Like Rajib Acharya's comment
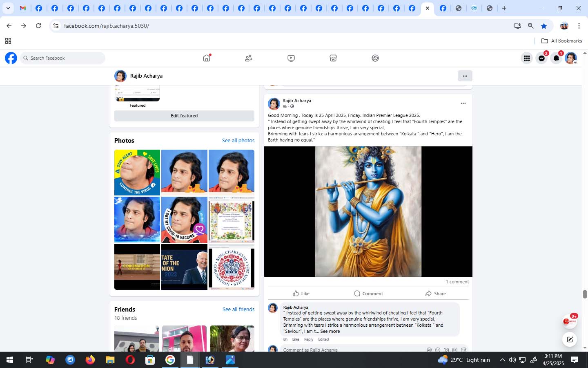The image size is (588, 368). point(296,339)
